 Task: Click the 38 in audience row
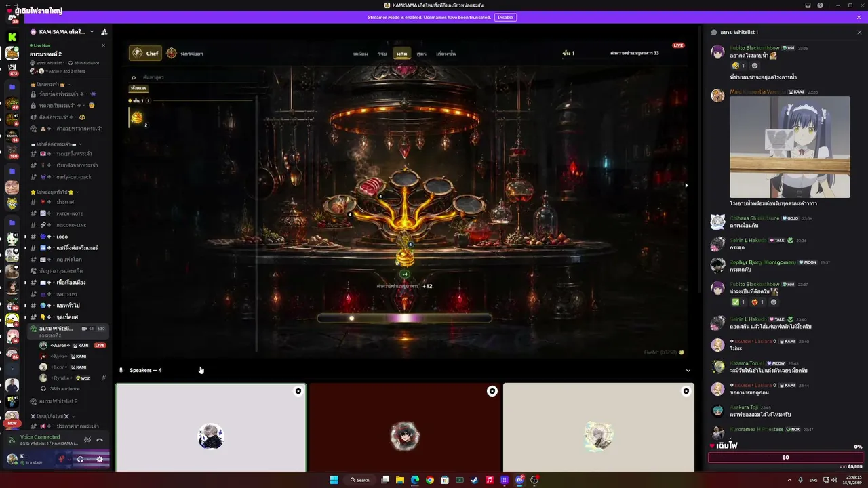coord(64,389)
